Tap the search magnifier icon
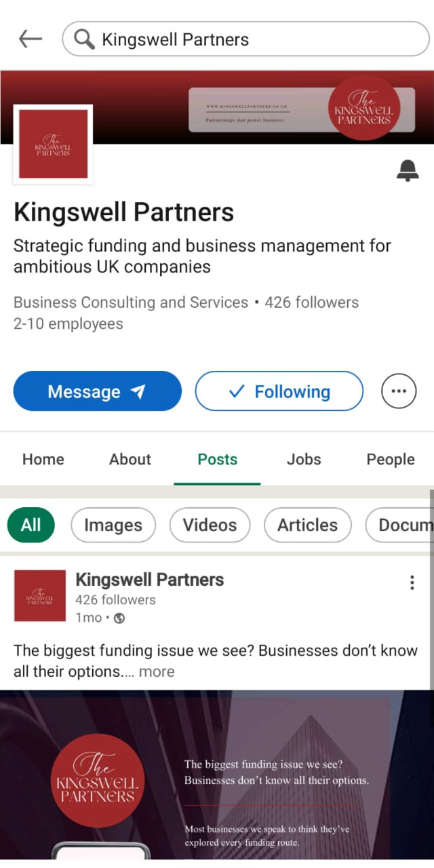 click(84, 39)
